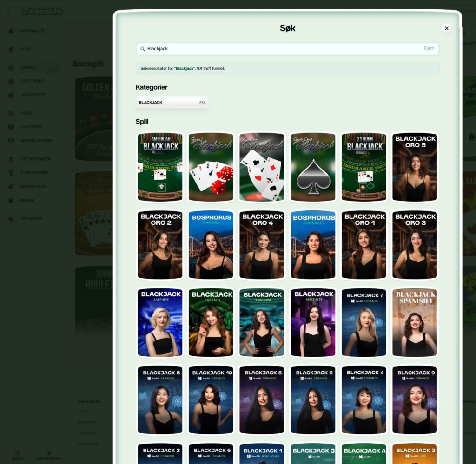Select the Blackjack Turquoise table
476x464 pixels.
262,322
